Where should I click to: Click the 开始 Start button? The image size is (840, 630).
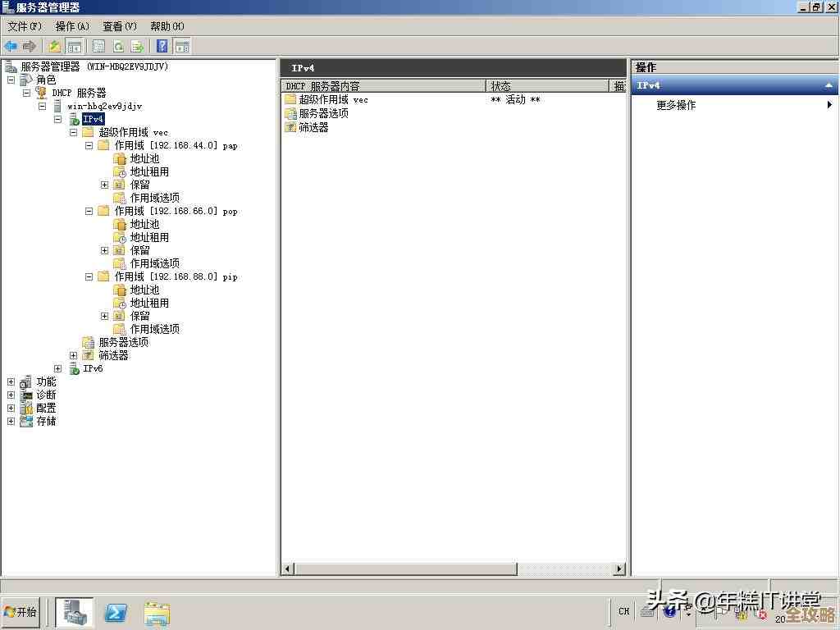21,612
